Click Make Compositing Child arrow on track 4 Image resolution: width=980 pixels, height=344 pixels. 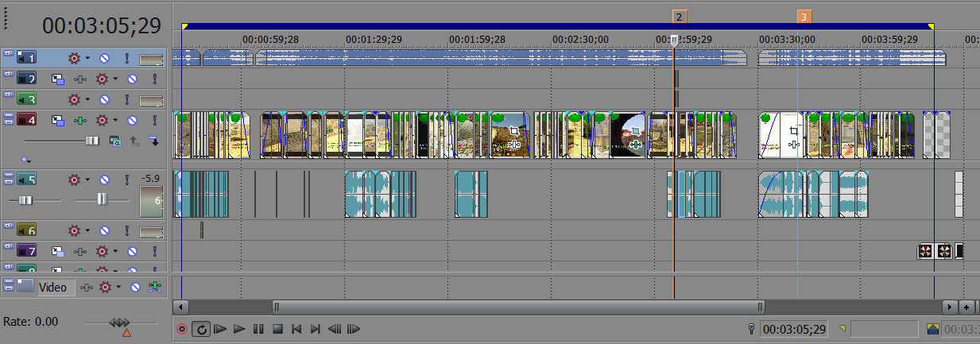(x=154, y=141)
